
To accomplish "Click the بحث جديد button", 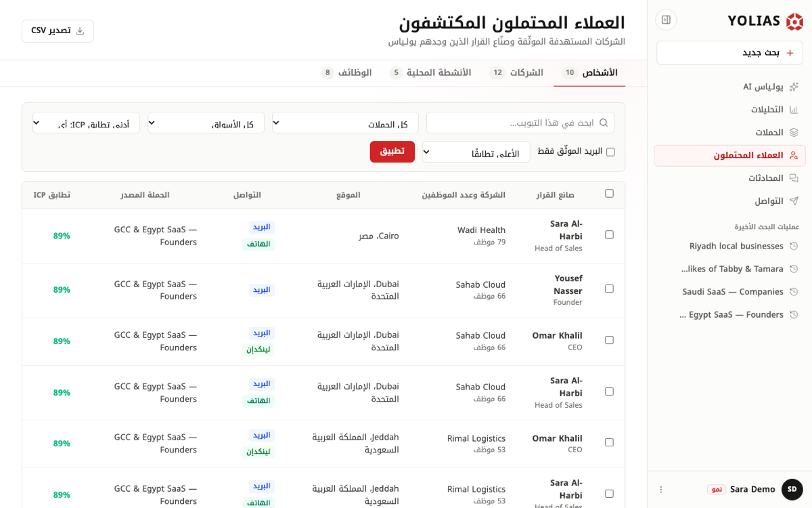I will pos(729,53).
